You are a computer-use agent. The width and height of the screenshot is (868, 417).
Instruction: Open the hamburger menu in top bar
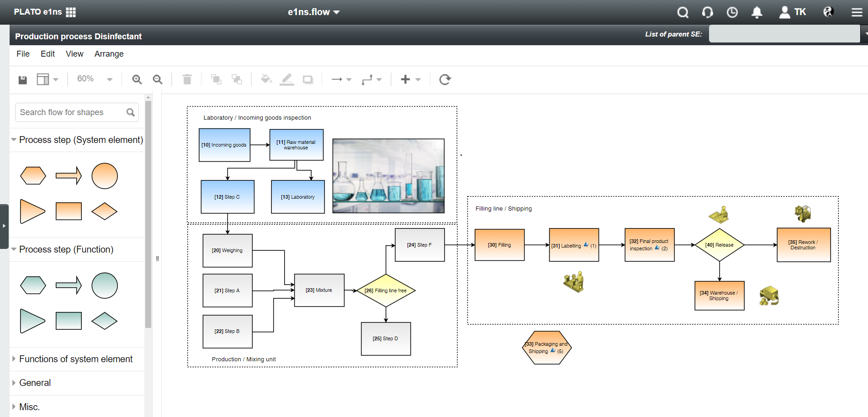pyautogui.click(x=857, y=12)
